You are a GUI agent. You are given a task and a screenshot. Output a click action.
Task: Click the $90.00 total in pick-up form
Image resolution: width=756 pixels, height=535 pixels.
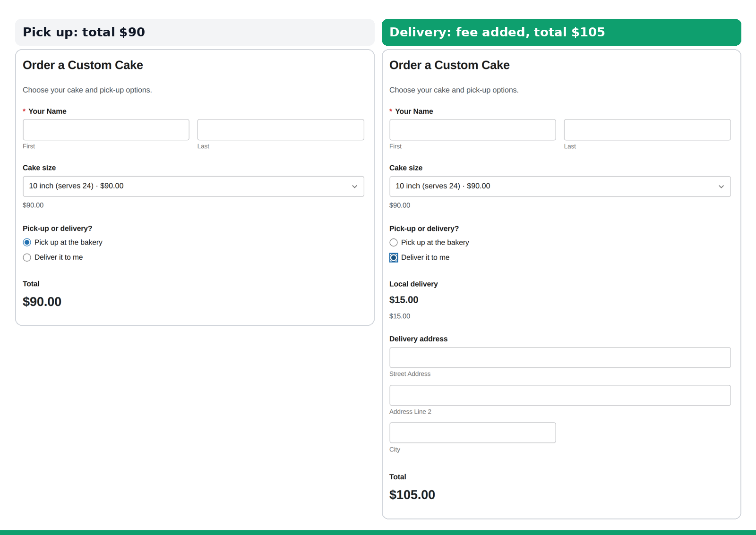click(42, 302)
